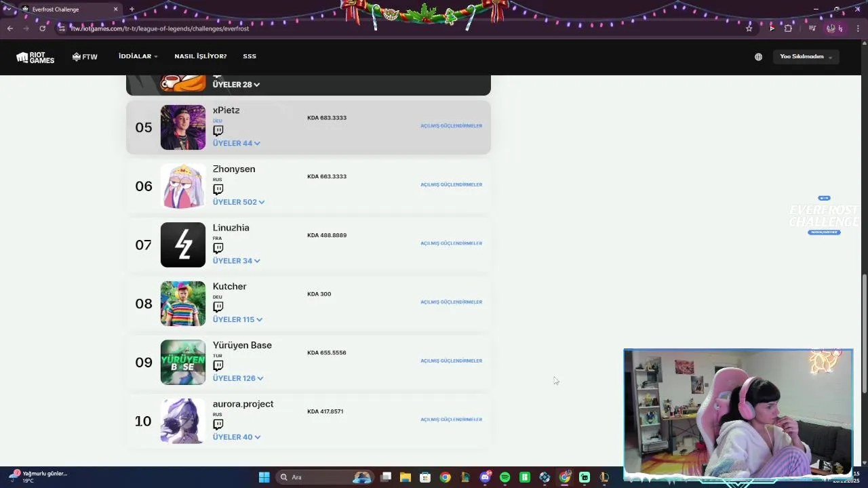
Task: View Linuzhia's açılmış güçlendirmeler link
Action: [x=451, y=243]
